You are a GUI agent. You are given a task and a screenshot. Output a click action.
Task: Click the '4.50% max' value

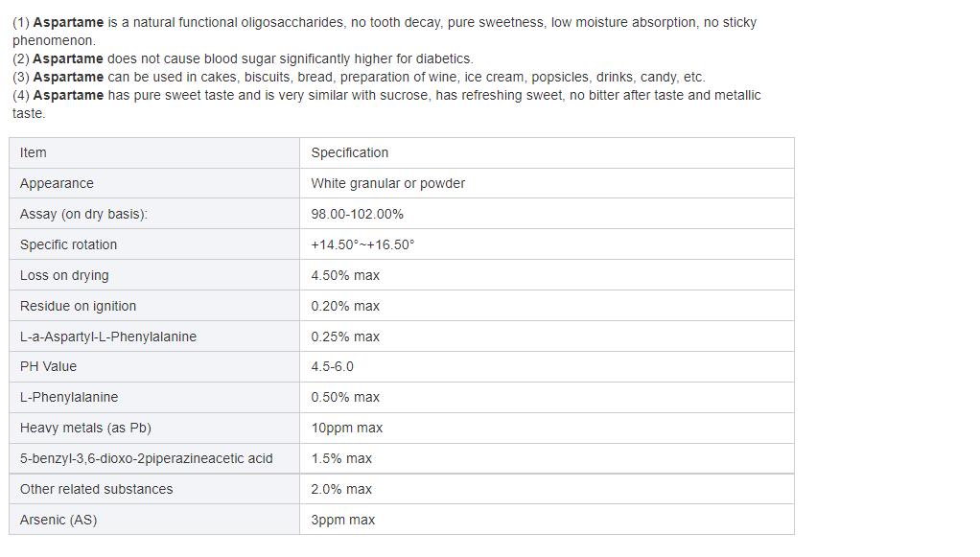[x=345, y=275]
